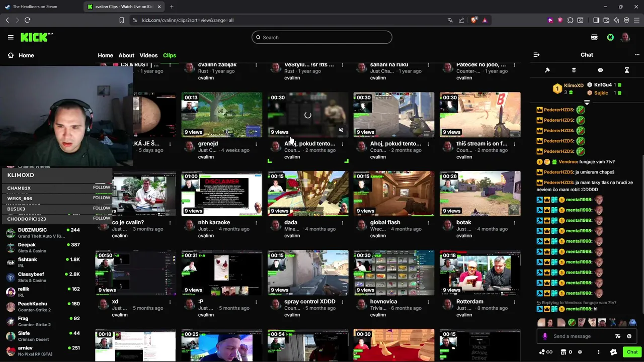Open the options menu for spray control XDDD
The image size is (644, 362).
[x=342, y=302]
